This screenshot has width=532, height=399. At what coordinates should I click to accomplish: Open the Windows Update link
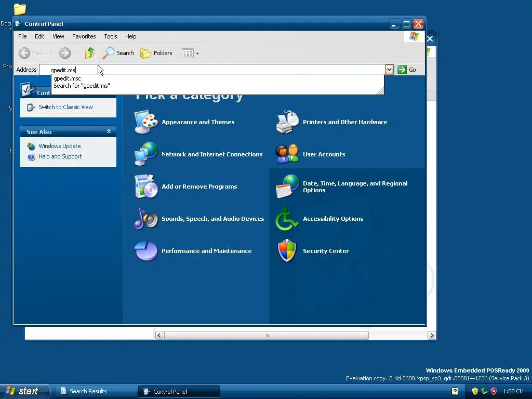(60, 146)
